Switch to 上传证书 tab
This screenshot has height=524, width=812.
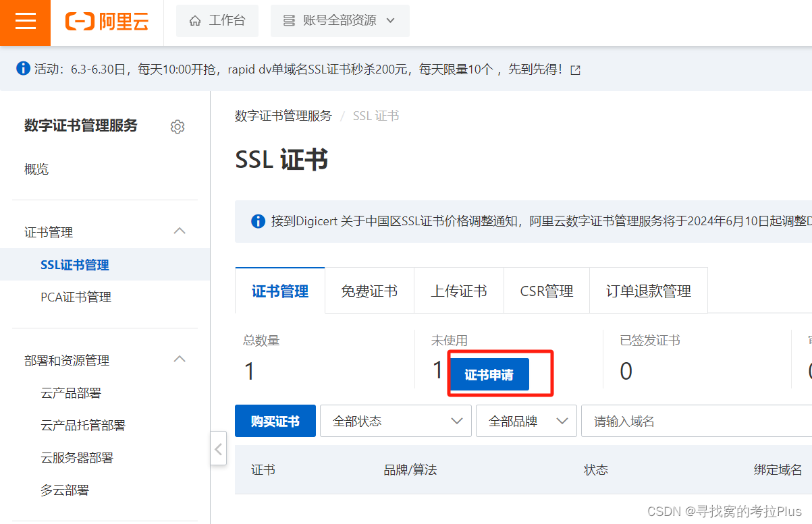coord(459,291)
